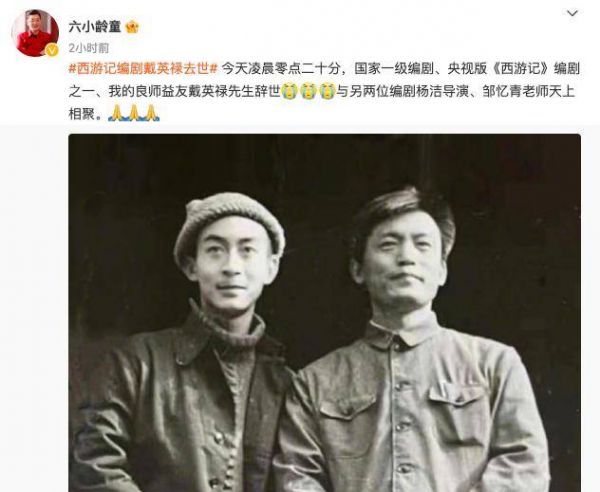This screenshot has width=600, height=492.
Task: Open 六小龄童's profile avatar
Action: coord(35,33)
